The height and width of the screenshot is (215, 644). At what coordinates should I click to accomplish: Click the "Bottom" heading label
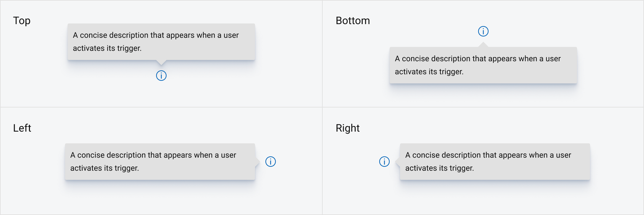tap(353, 21)
